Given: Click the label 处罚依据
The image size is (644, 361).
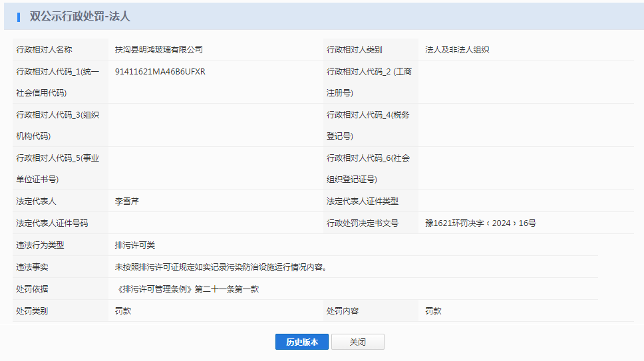Looking at the screenshot, I should click(32, 289).
